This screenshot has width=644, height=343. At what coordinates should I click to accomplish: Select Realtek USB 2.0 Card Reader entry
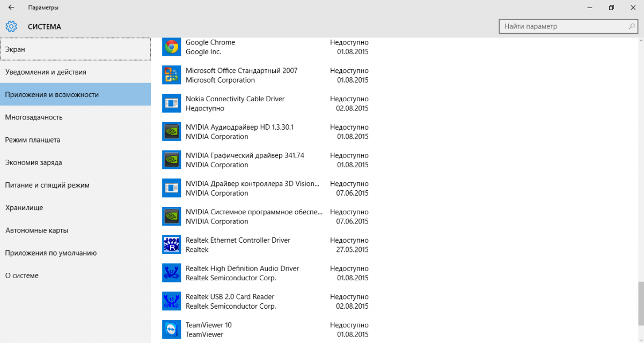click(230, 301)
